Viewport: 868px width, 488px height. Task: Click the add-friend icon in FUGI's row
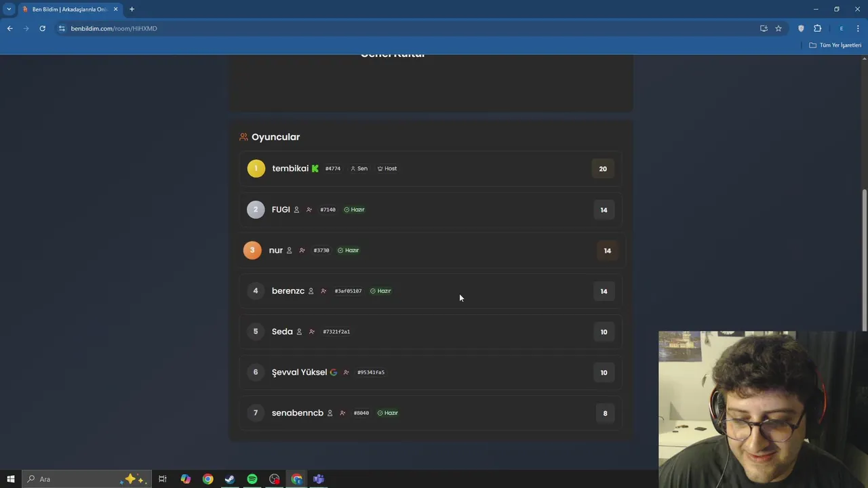(x=309, y=209)
